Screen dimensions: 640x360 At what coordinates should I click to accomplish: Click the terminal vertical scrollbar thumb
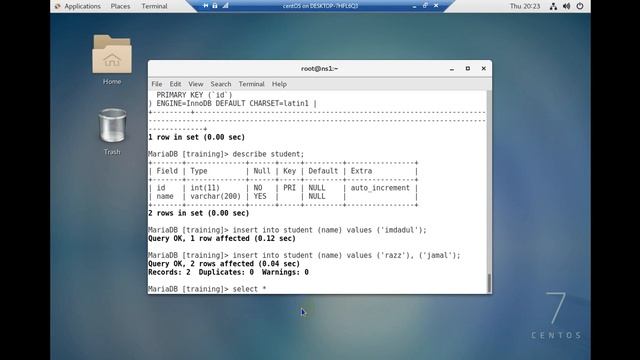(489, 282)
